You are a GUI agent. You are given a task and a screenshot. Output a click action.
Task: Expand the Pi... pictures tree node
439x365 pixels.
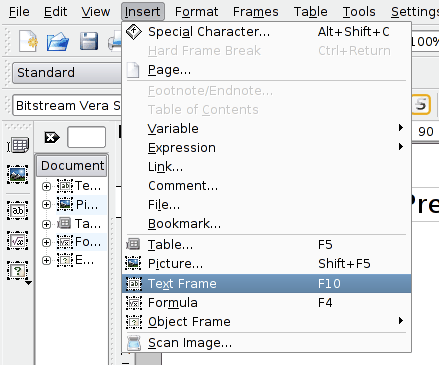pyautogui.click(x=46, y=204)
